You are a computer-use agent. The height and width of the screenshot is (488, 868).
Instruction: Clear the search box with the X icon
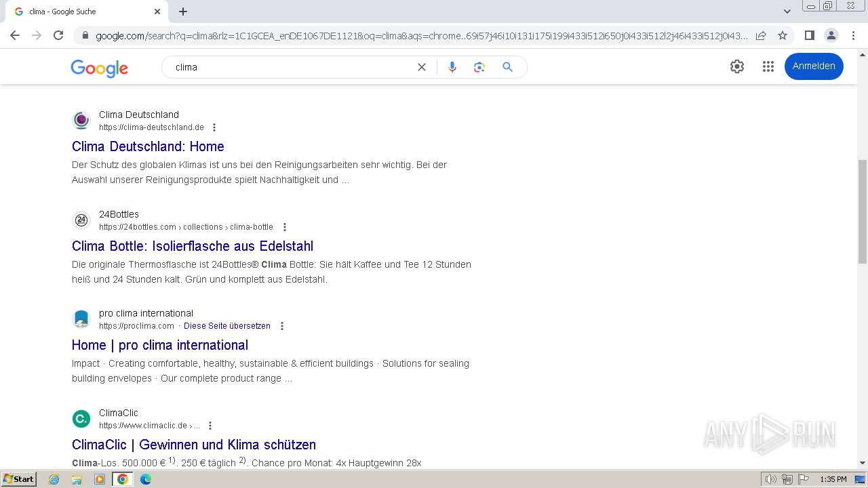(422, 67)
